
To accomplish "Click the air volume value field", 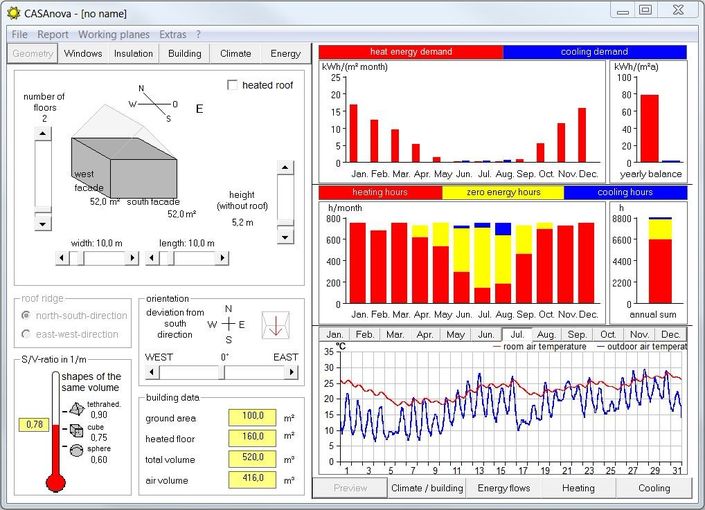I will pyautogui.click(x=252, y=479).
